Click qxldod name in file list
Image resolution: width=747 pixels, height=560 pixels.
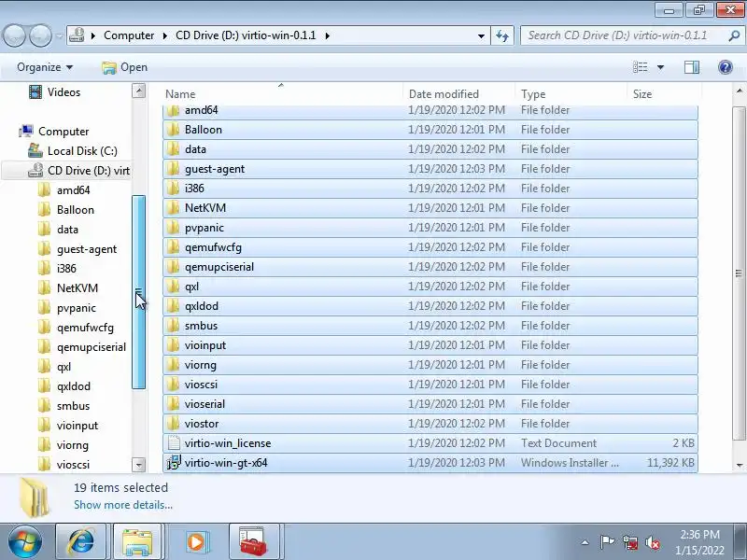coord(202,306)
